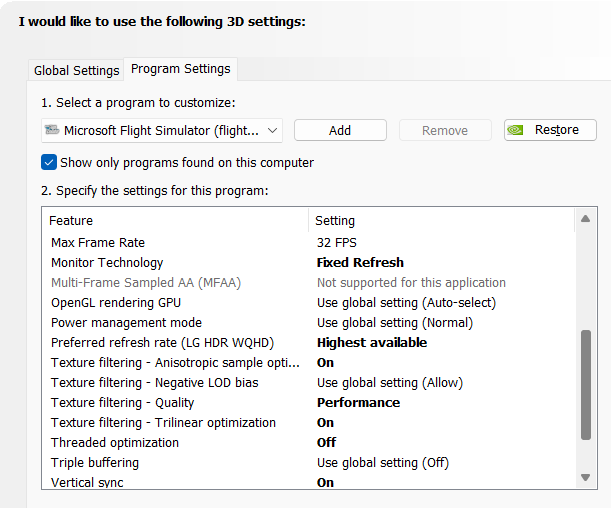Click Use global setting (Allow) value
The image size is (611, 508).
(390, 383)
